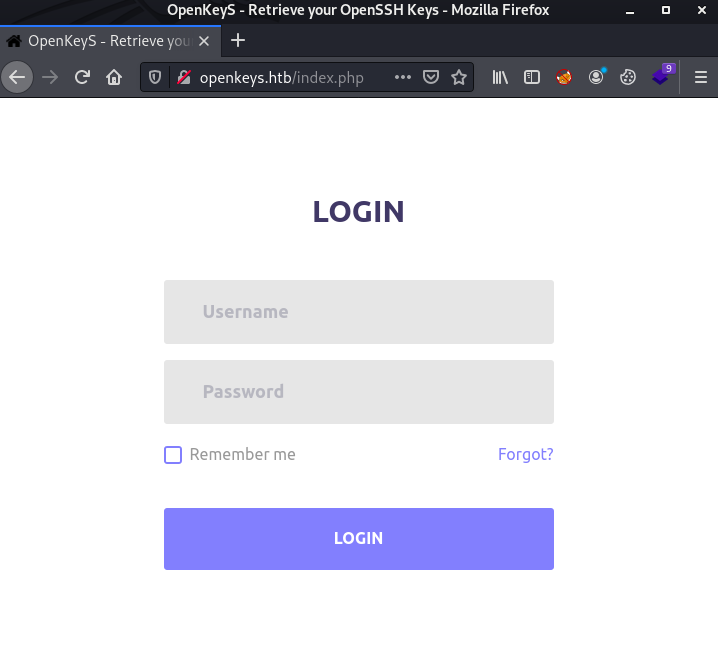Show insecure connection padlock info
Viewport: 718px width, 647px height.
184,77
